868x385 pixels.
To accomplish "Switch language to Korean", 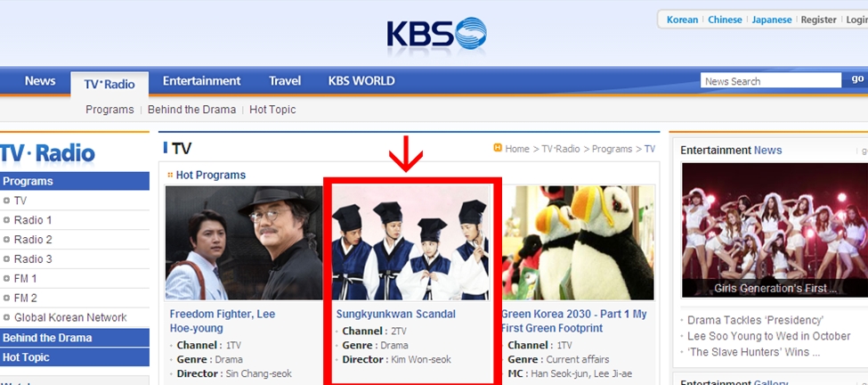I will pos(682,20).
